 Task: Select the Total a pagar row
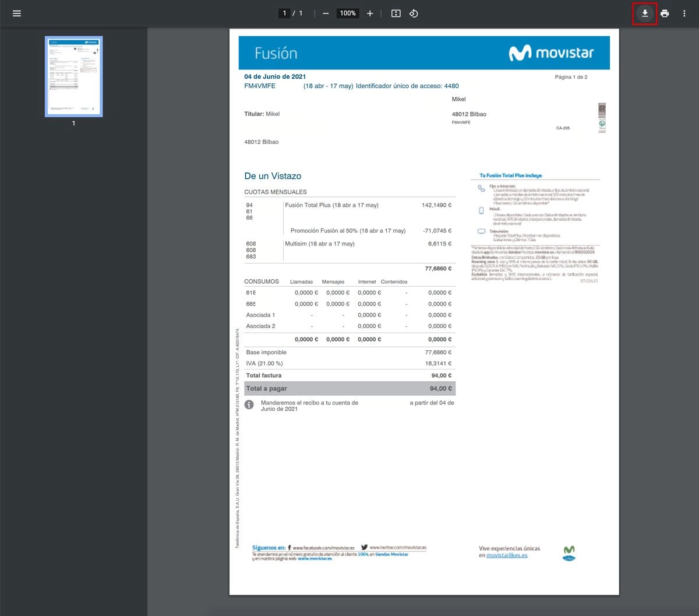[x=349, y=389]
